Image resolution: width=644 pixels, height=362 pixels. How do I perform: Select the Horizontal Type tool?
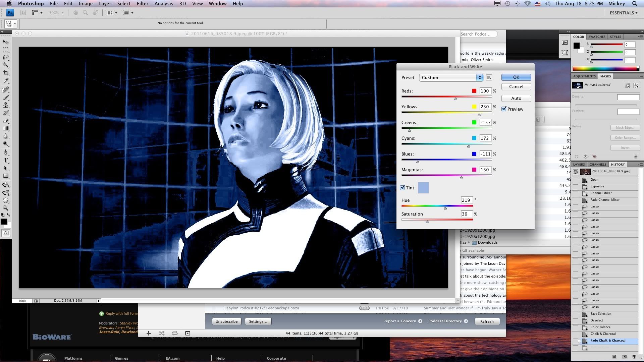6,160
